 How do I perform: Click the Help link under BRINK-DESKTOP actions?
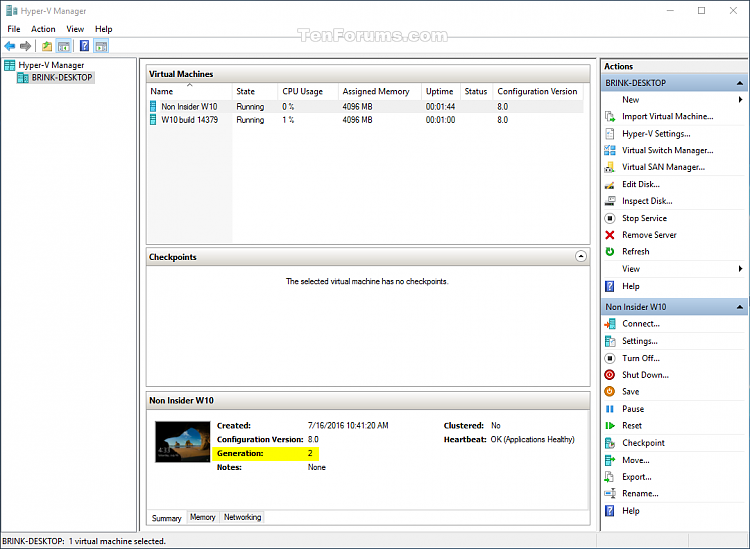pyautogui.click(x=630, y=286)
